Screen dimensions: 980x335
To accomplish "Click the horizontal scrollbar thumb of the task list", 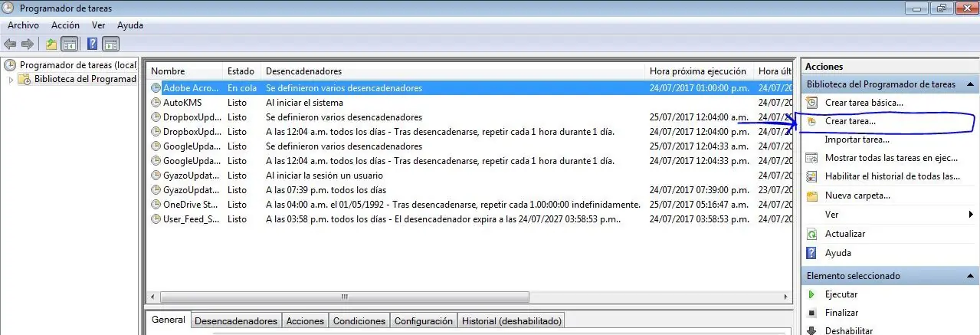I will 345,297.
